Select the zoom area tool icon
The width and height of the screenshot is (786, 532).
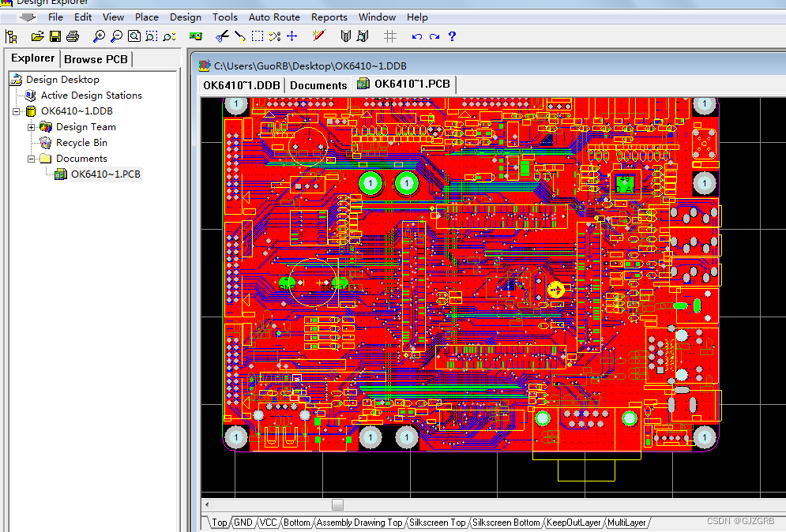pos(152,36)
